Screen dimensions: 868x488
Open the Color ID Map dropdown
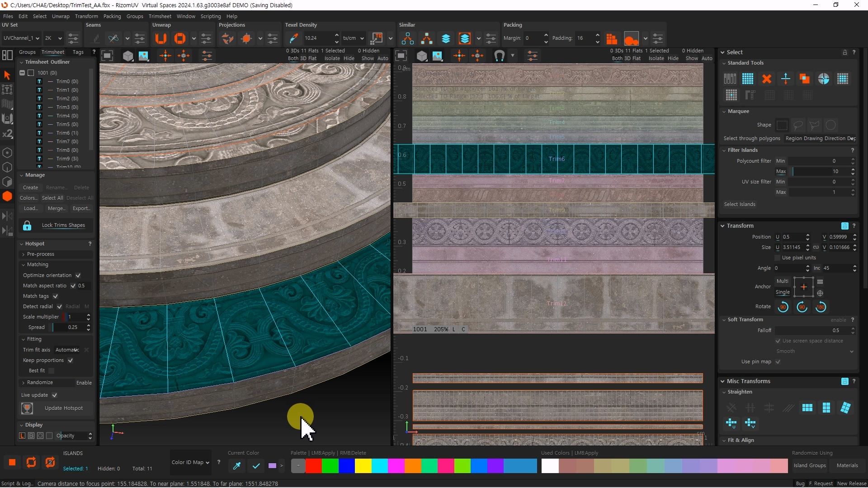click(x=190, y=462)
